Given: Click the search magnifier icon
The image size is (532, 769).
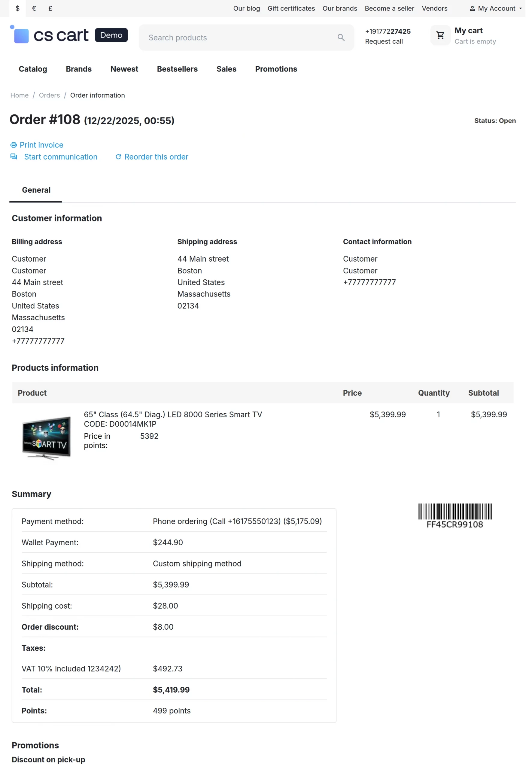Looking at the screenshot, I should pyautogui.click(x=341, y=37).
